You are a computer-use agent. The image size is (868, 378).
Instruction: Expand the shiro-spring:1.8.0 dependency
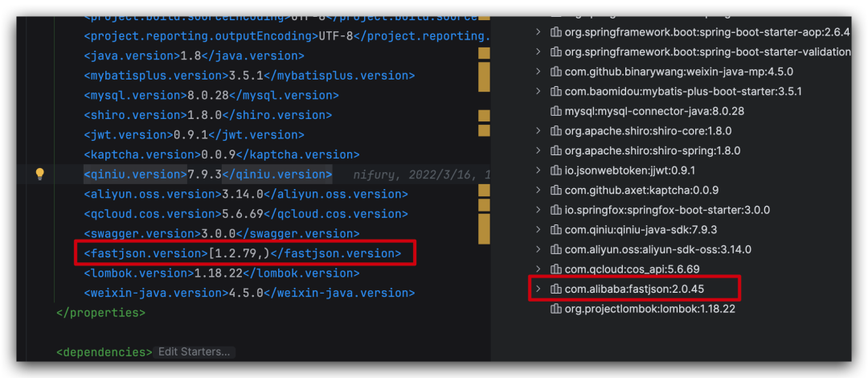point(538,150)
